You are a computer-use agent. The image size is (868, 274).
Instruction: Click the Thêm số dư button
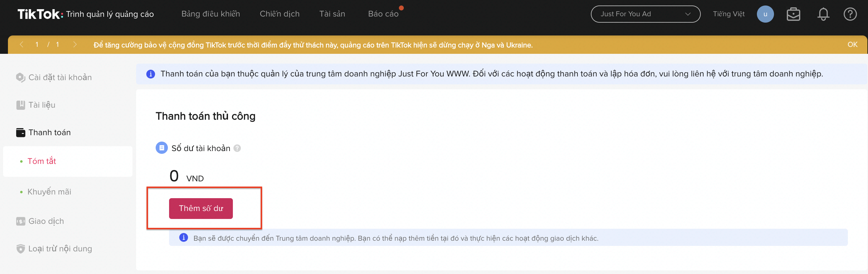coord(201,209)
